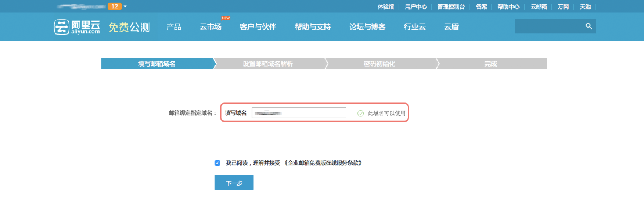
Task: Select the 密码初始化 step
Action: (x=379, y=64)
